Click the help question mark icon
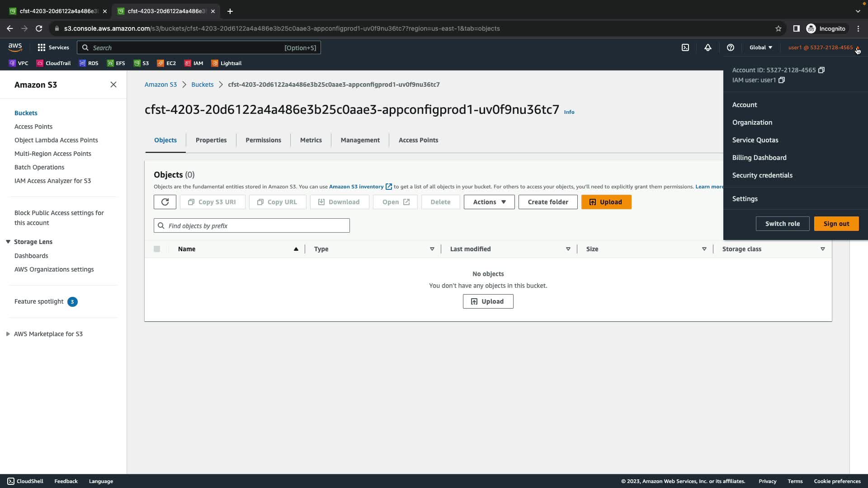 point(730,47)
